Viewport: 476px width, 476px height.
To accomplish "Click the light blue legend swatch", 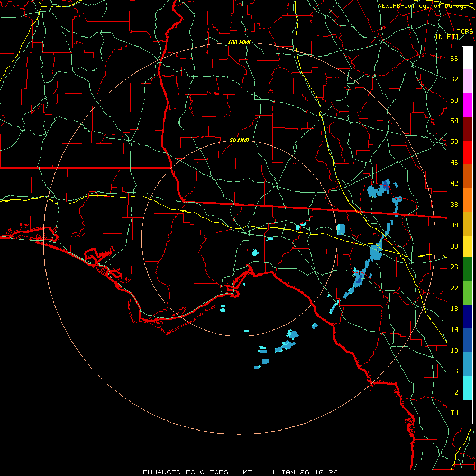I will (467, 364).
